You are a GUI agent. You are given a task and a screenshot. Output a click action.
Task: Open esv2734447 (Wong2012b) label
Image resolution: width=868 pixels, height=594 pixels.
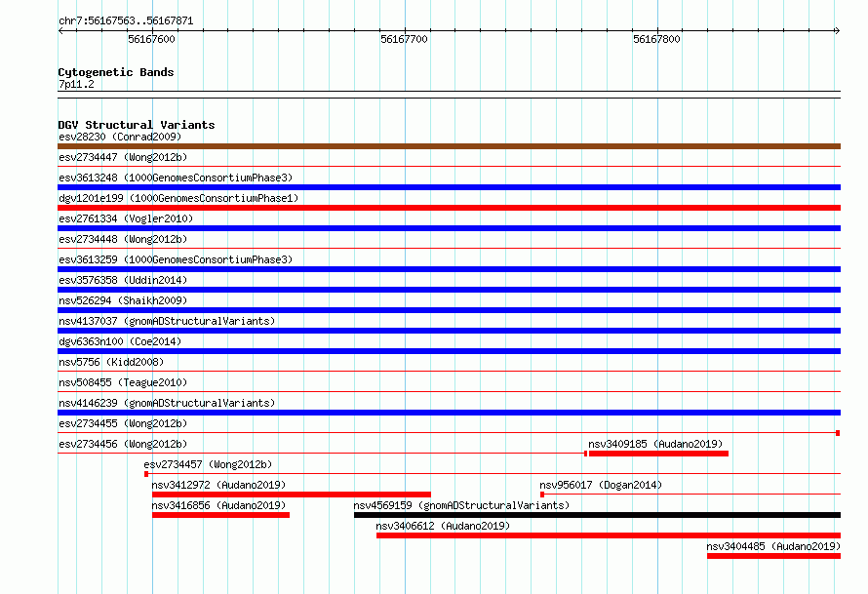coord(123,157)
